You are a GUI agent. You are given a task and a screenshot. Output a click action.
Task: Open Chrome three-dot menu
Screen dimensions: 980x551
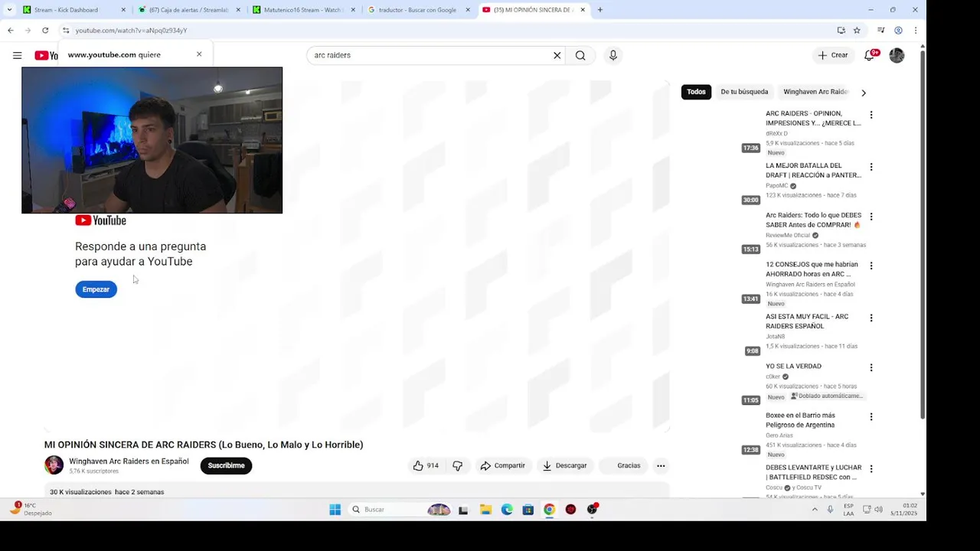[915, 31]
